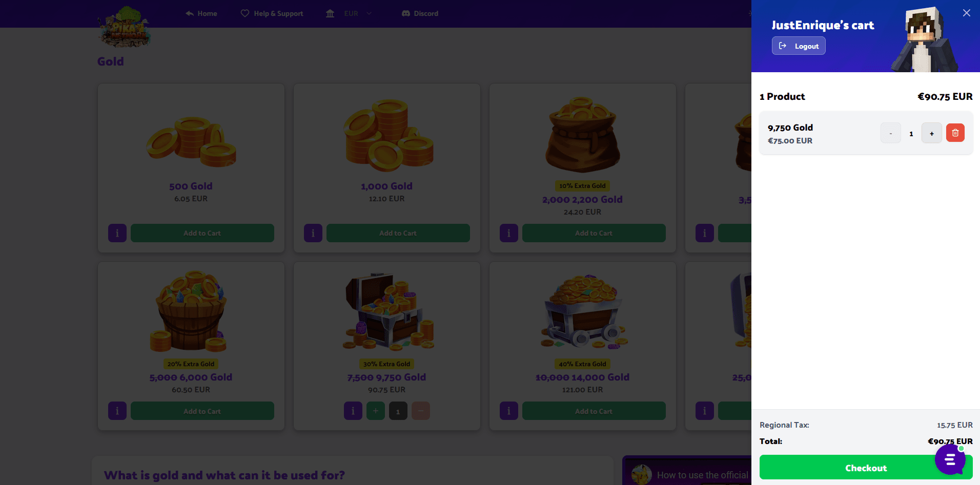Viewport: 980px width, 485px height.
Task: Increase cart quantity with the plus button
Action: [x=931, y=133]
